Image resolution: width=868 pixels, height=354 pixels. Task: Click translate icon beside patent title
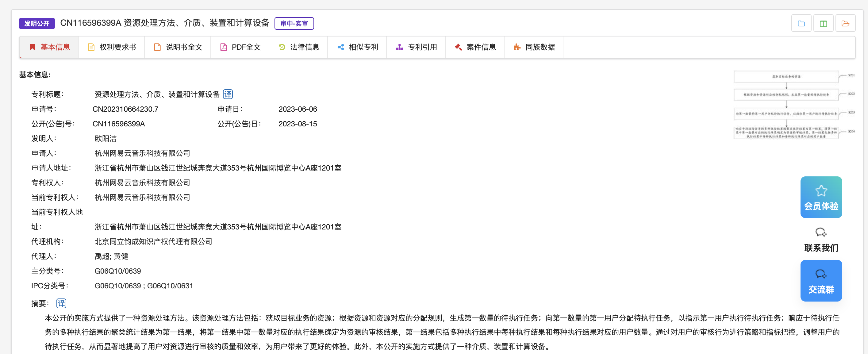click(x=228, y=94)
